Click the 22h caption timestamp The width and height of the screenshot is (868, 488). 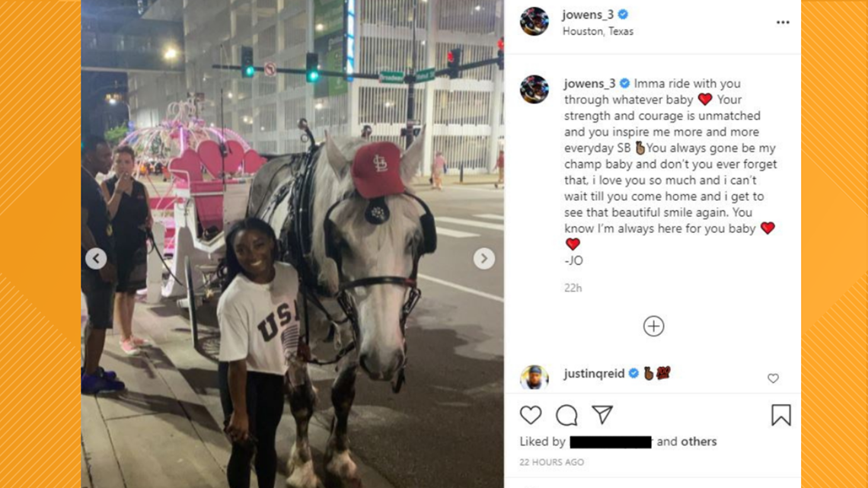tap(573, 288)
